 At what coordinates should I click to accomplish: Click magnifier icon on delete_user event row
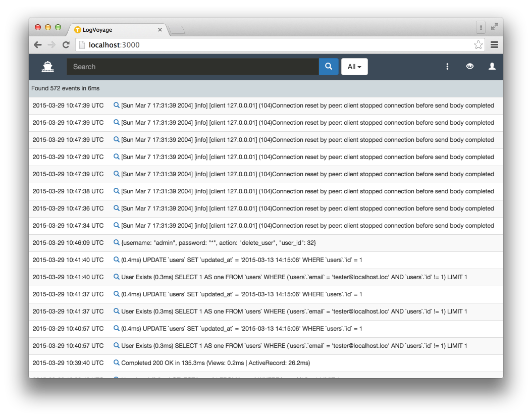point(117,243)
